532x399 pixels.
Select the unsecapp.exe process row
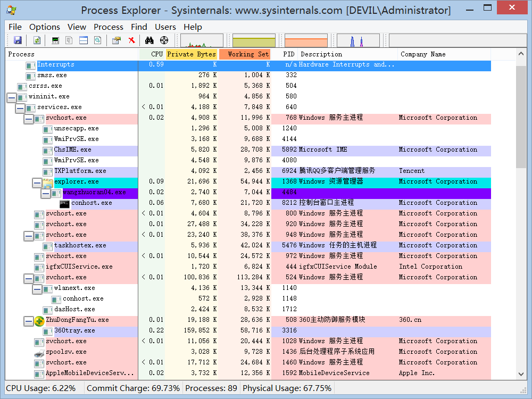tap(248, 128)
